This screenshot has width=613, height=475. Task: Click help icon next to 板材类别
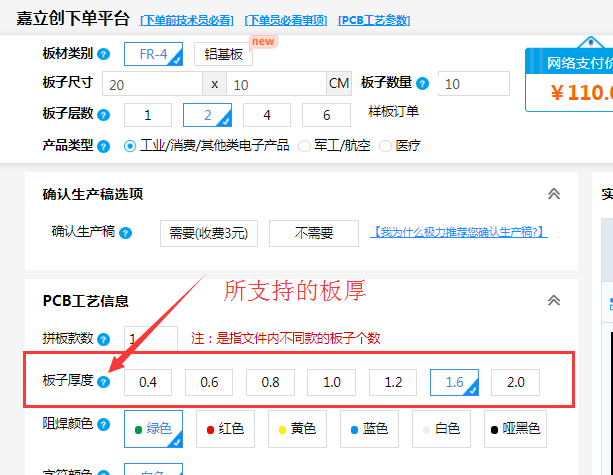[x=103, y=54]
